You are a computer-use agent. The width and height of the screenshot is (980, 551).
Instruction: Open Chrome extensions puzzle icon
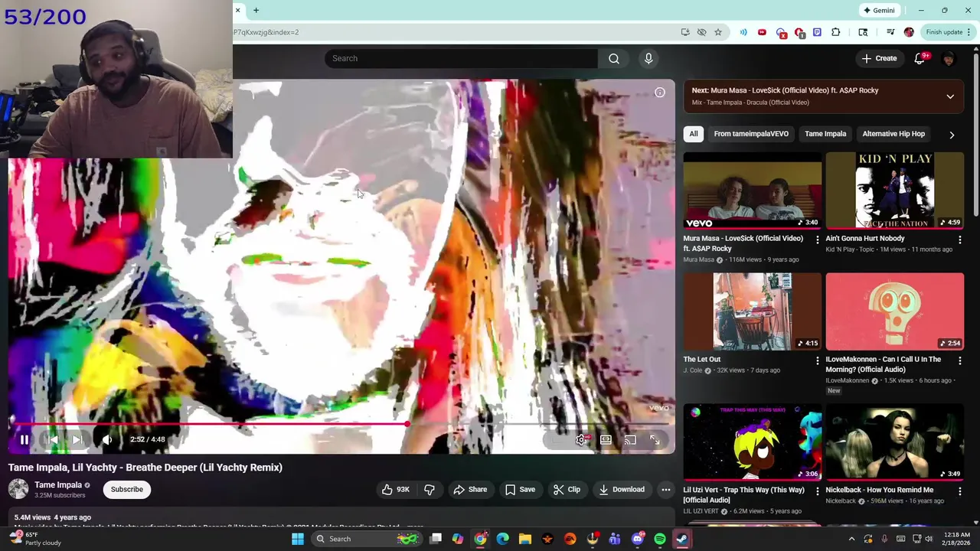tap(836, 32)
